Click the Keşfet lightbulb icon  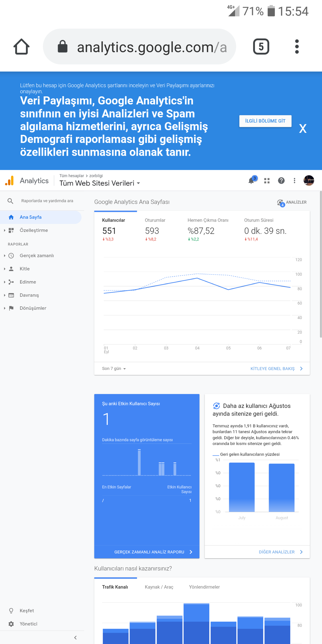(x=11, y=611)
